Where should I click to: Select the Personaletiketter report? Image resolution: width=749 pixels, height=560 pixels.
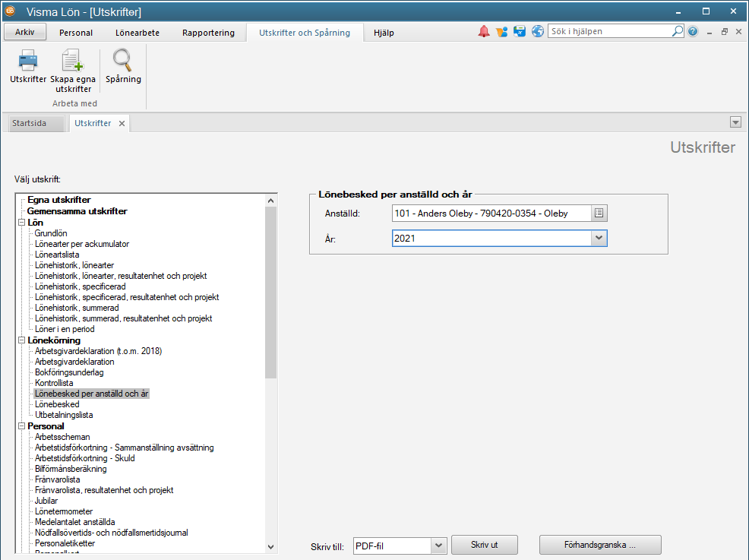point(65,543)
